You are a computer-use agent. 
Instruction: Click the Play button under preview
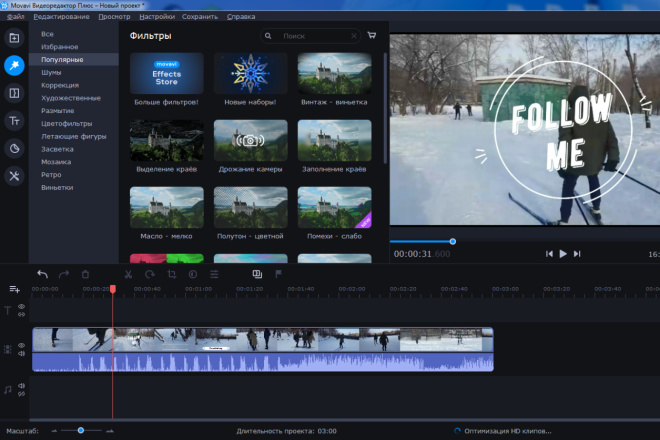tap(563, 254)
